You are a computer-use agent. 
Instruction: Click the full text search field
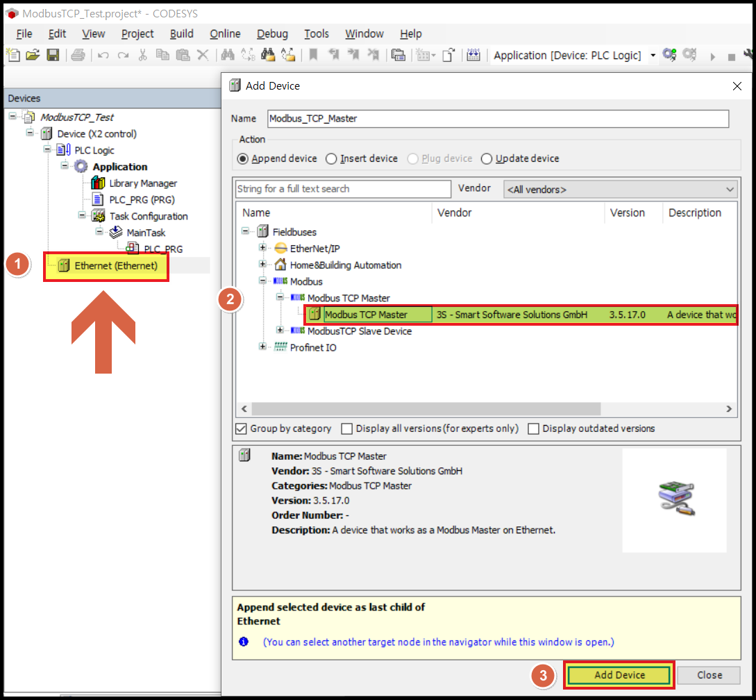(x=343, y=189)
